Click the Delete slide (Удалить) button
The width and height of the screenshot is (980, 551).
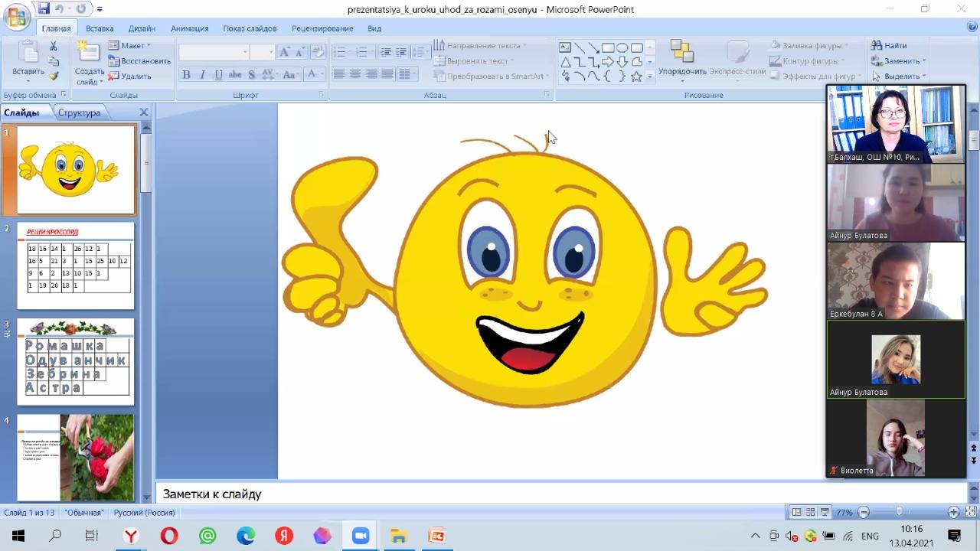[131, 77]
